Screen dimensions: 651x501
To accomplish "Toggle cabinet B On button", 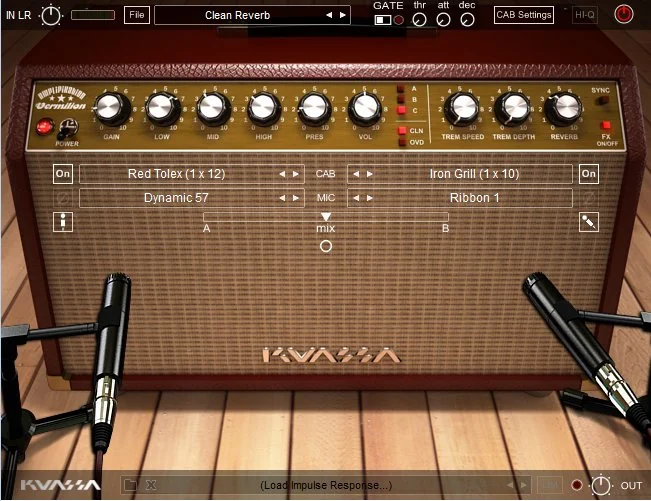I will click(589, 174).
